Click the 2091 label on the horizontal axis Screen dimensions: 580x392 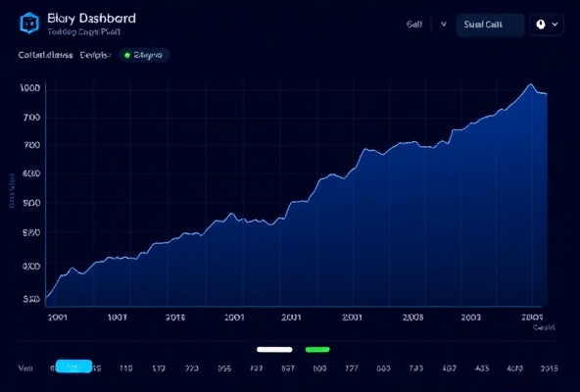click(58, 318)
